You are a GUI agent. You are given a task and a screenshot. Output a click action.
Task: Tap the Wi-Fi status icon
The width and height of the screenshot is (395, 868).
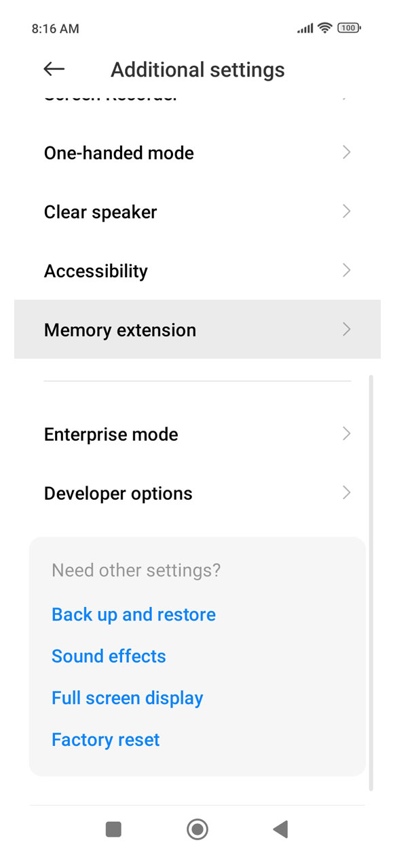click(x=325, y=28)
